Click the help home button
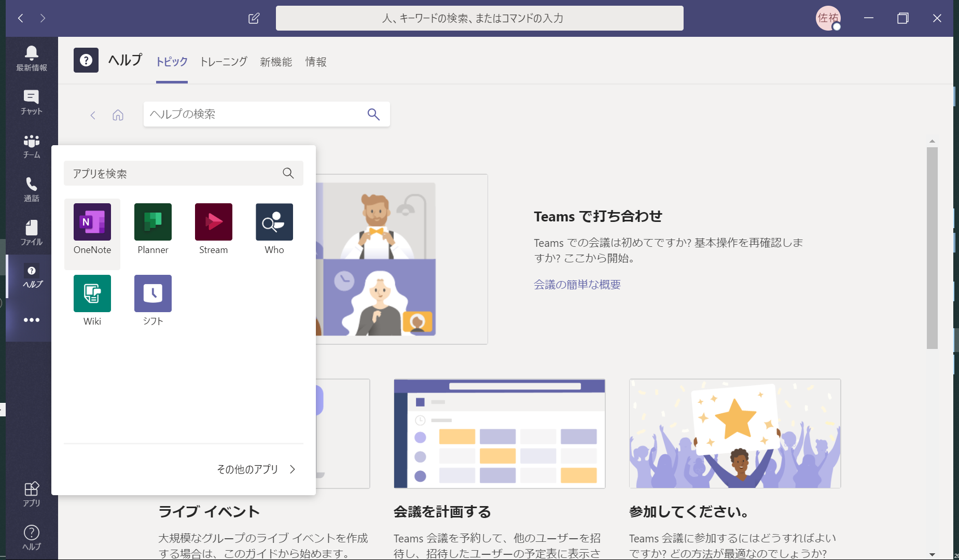This screenshot has height=560, width=959. pos(118,115)
